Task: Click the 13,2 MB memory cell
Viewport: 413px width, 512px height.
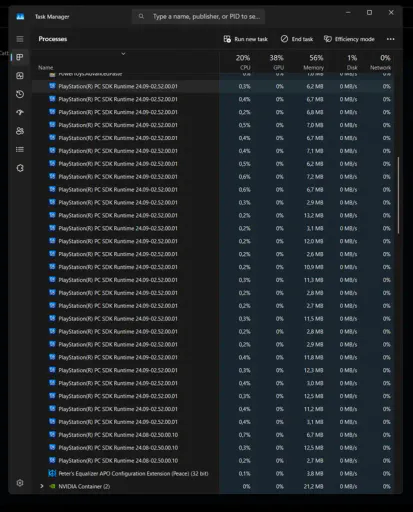Action: [313, 215]
